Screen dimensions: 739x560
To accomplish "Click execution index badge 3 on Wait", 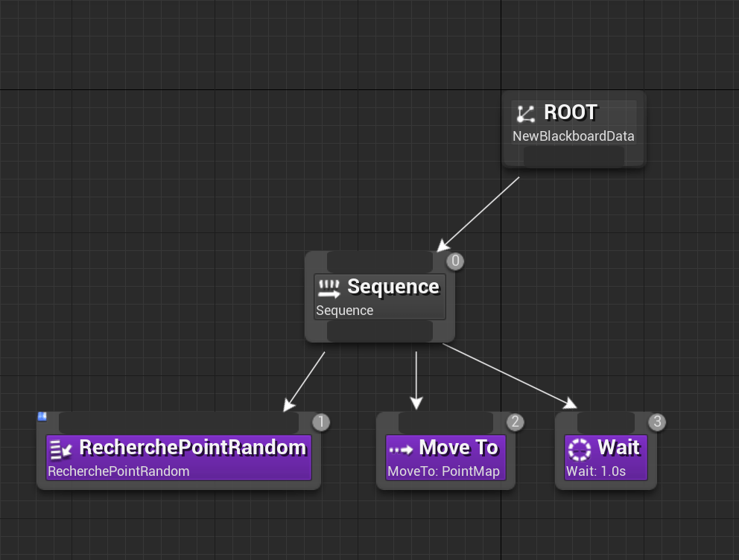I will pyautogui.click(x=656, y=422).
